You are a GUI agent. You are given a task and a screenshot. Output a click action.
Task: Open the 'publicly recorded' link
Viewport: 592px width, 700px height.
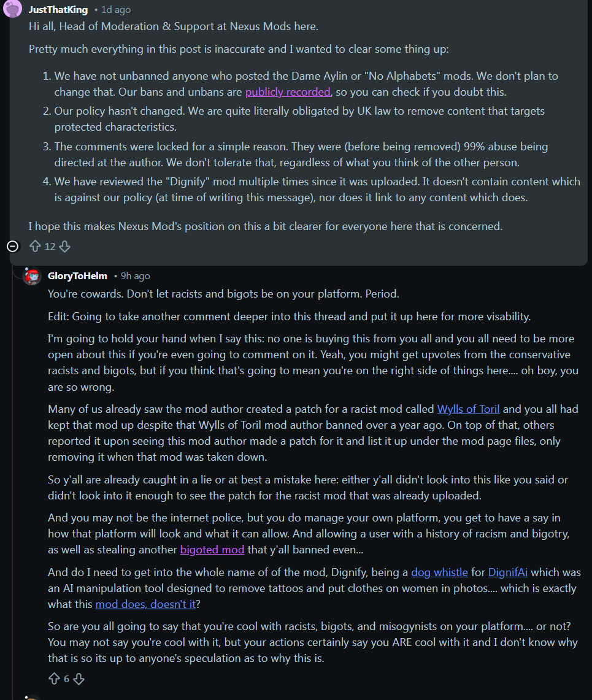coord(288,92)
